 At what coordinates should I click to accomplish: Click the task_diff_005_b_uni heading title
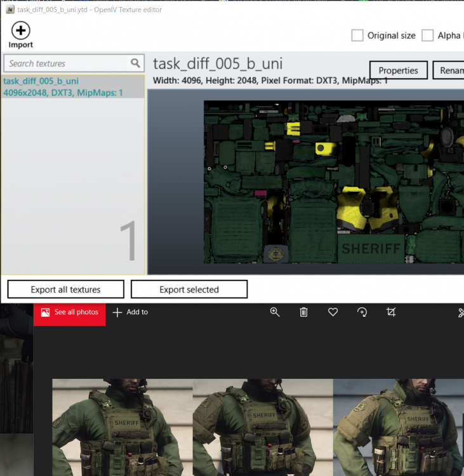pyautogui.click(x=218, y=63)
